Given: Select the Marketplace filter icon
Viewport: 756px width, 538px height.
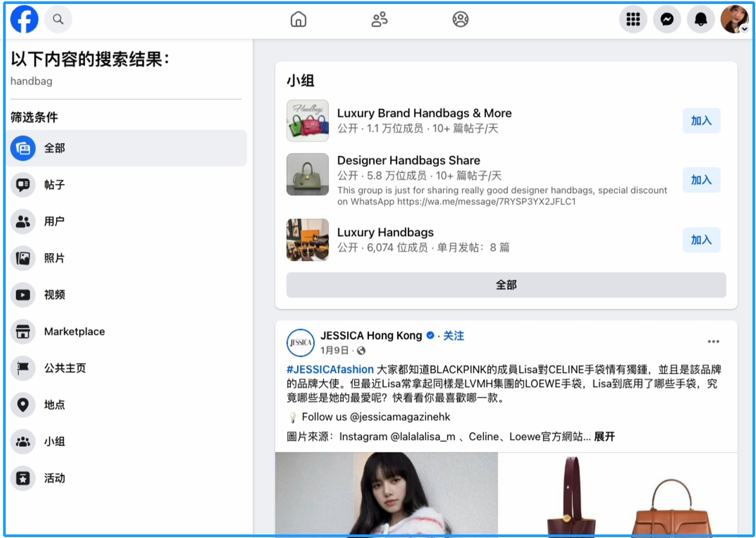Looking at the screenshot, I should click(x=23, y=331).
